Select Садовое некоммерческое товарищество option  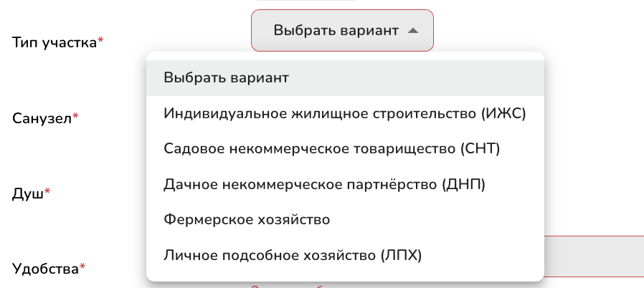point(331,148)
